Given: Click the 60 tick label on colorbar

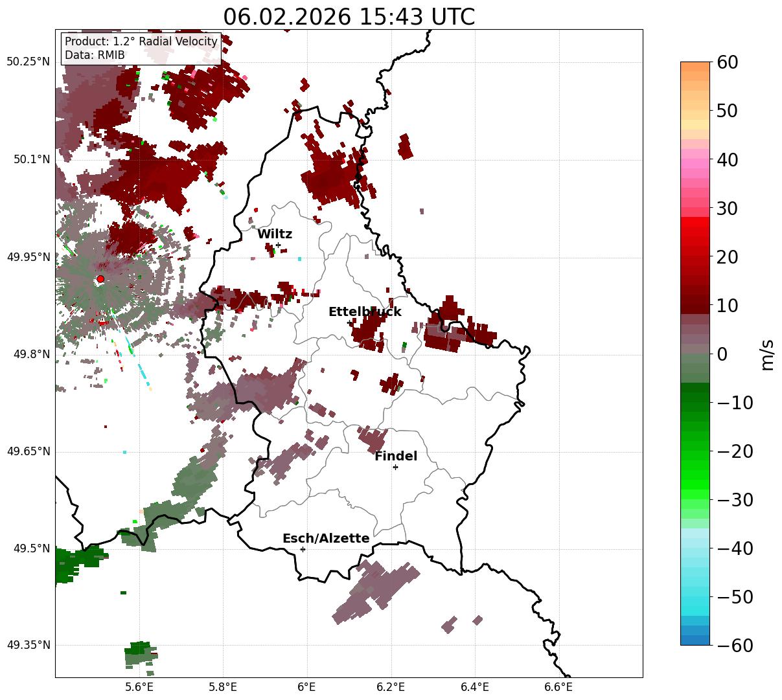Looking at the screenshot, I should click(728, 62).
